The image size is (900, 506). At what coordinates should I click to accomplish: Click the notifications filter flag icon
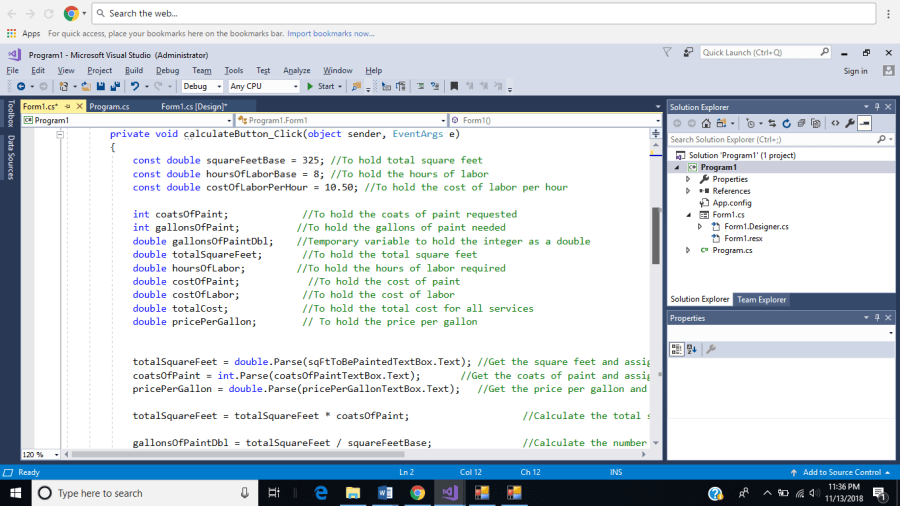[x=667, y=52]
